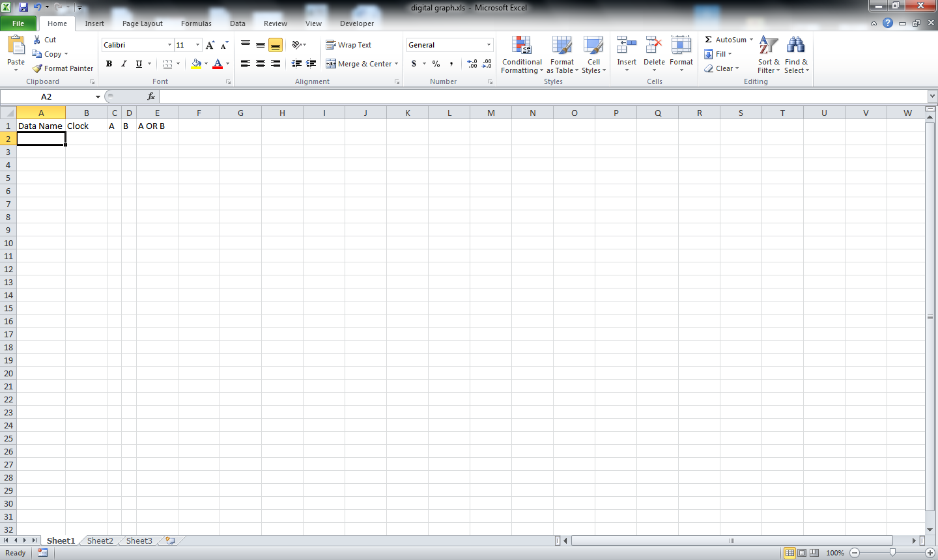
Task: Apply Comma Style format
Action: click(x=451, y=64)
